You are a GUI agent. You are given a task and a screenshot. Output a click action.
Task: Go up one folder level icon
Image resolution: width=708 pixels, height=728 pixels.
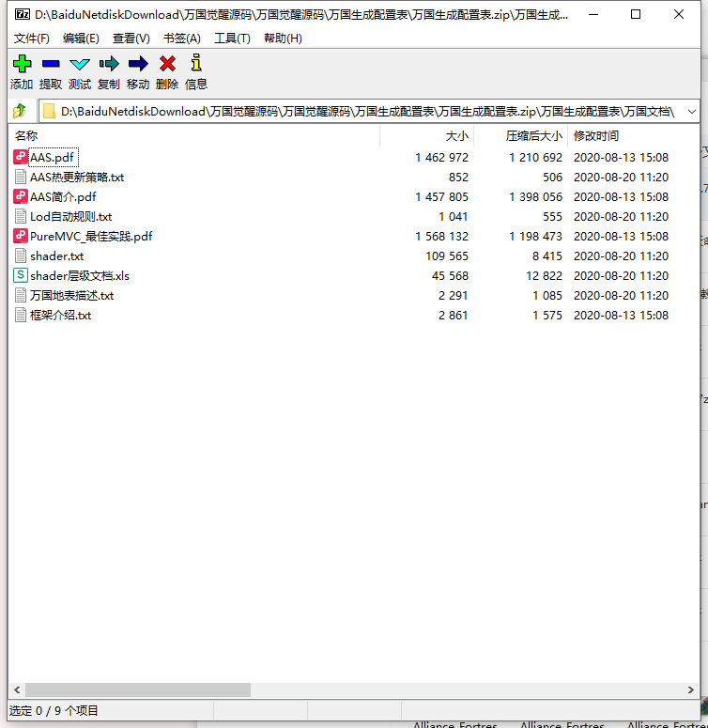pyautogui.click(x=20, y=112)
